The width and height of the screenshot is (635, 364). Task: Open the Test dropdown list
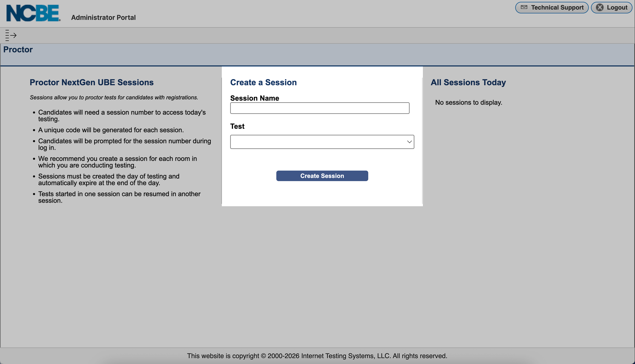click(322, 142)
